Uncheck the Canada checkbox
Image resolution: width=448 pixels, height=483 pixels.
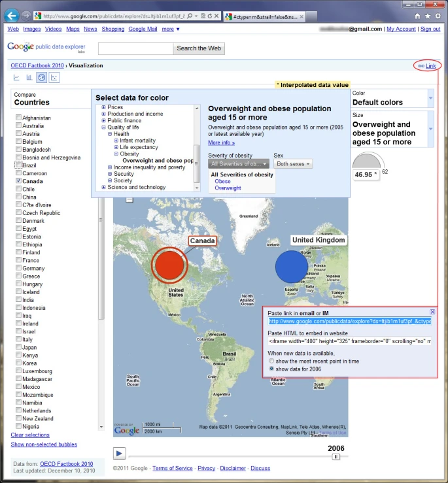coord(18,181)
